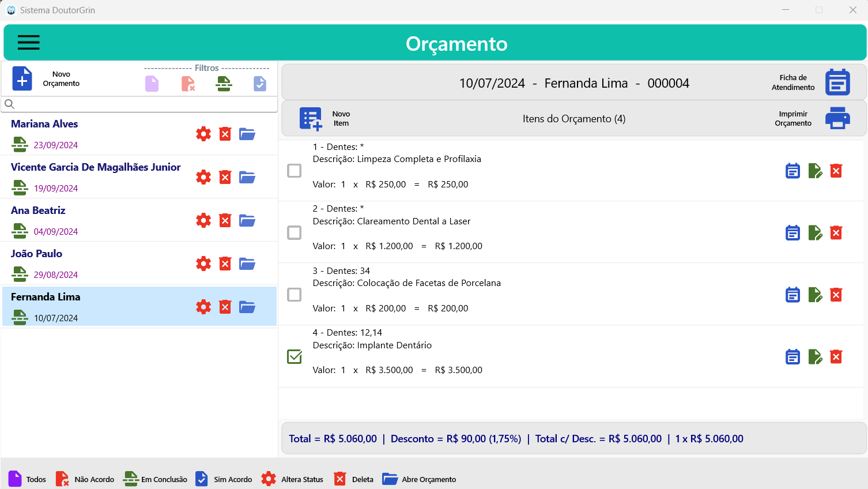Apply the 'Não Acordo' filter icon

(187, 83)
